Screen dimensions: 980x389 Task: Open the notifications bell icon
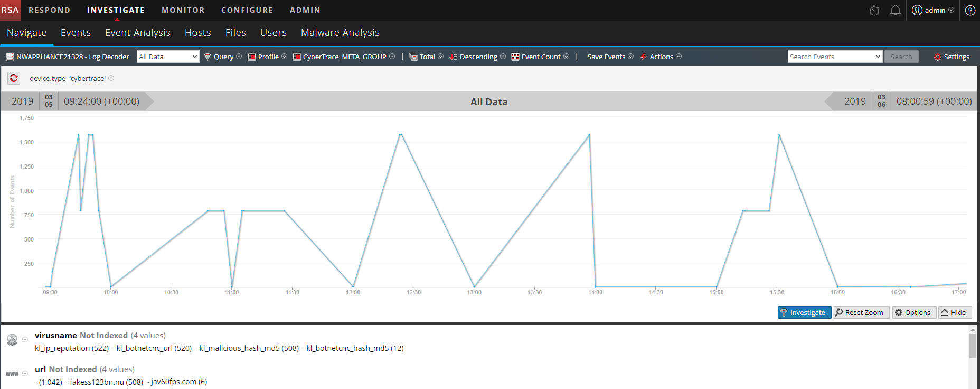895,10
